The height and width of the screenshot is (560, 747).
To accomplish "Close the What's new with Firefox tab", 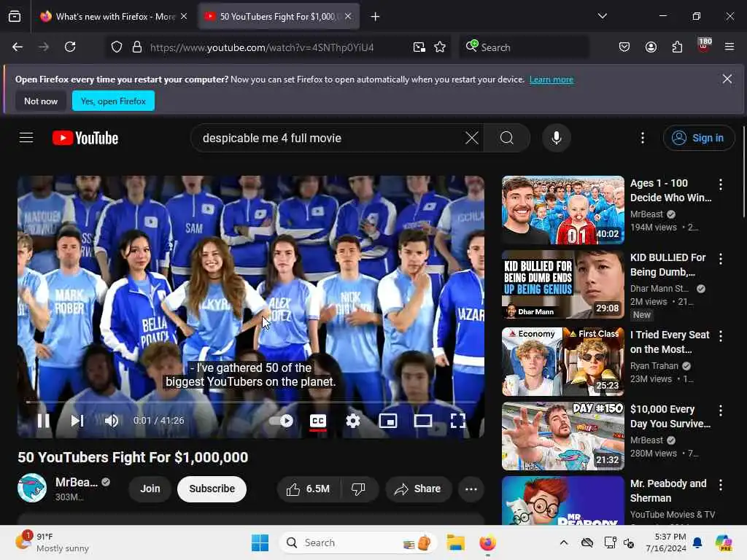I will pos(184,17).
